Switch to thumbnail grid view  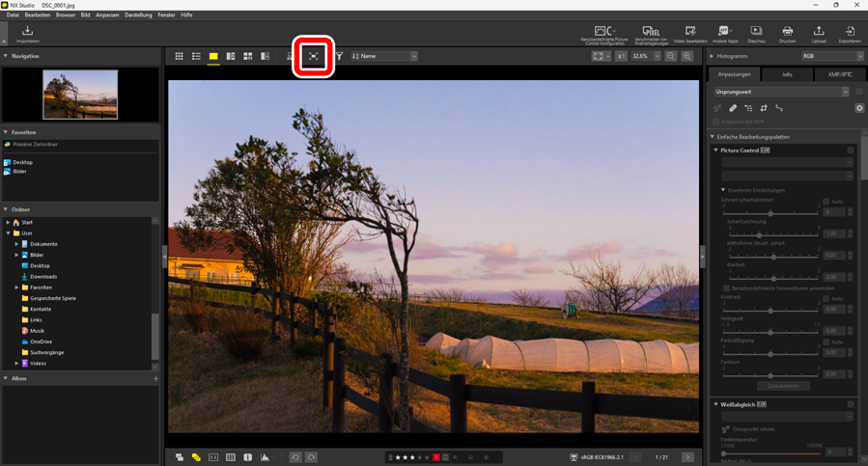click(179, 57)
